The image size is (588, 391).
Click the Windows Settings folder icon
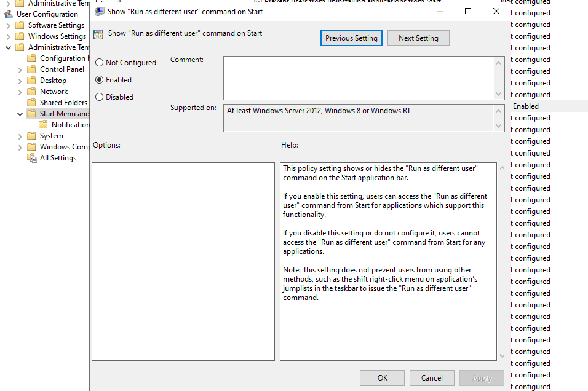coord(20,36)
